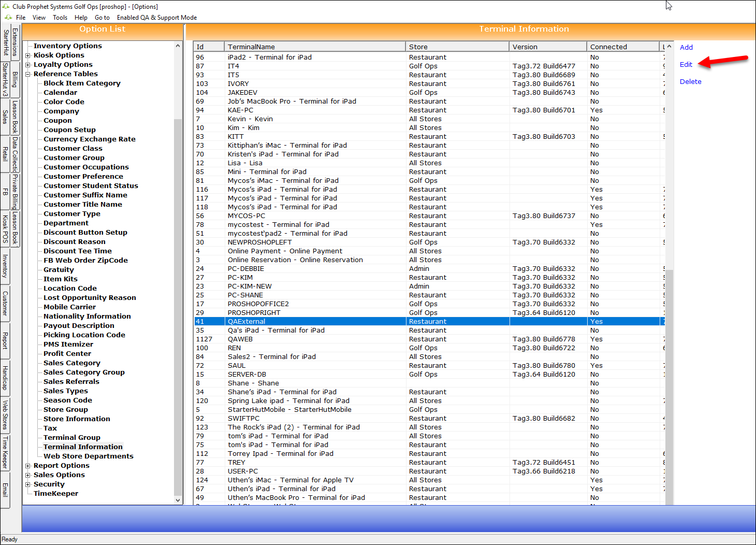756x545 pixels.
Task: Select the StarterHut side tab
Action: pos(6,42)
